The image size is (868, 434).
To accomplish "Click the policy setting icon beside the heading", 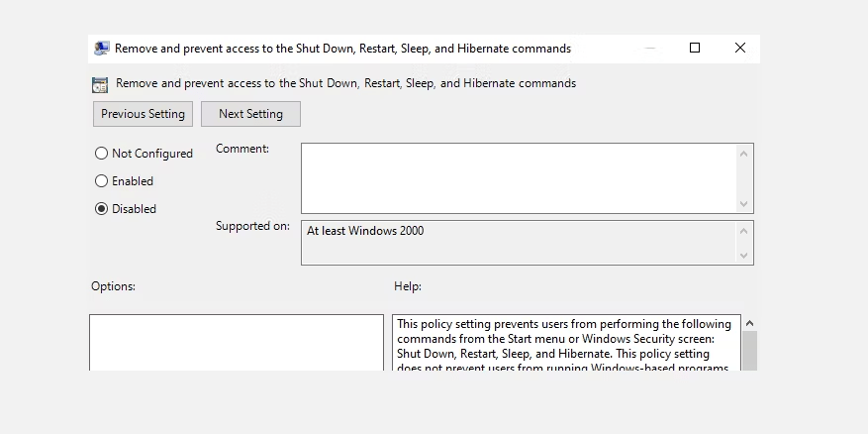I will coord(100,84).
